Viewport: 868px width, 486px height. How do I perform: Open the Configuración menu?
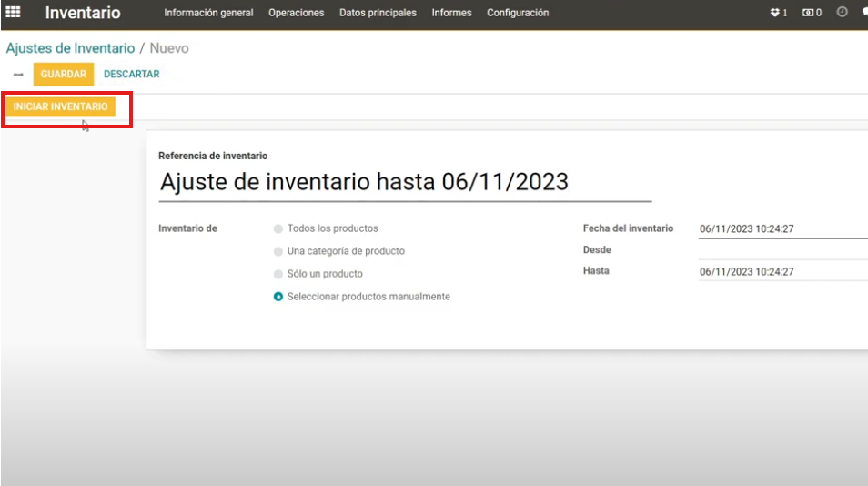(x=518, y=12)
